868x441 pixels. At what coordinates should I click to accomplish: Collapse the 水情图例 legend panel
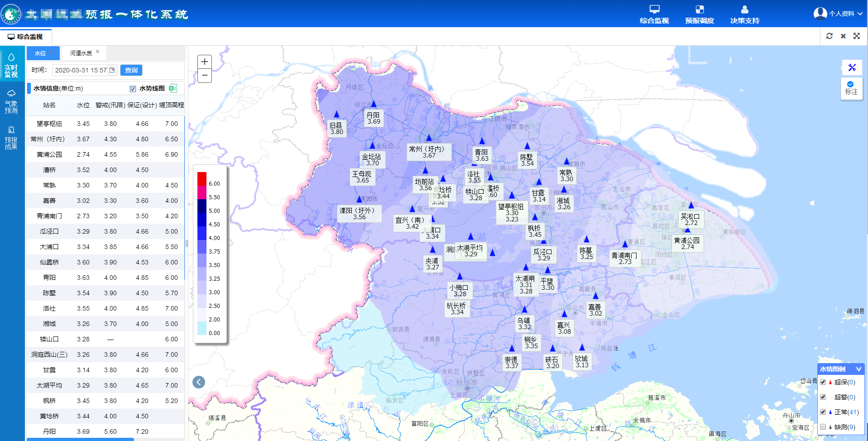click(858, 369)
